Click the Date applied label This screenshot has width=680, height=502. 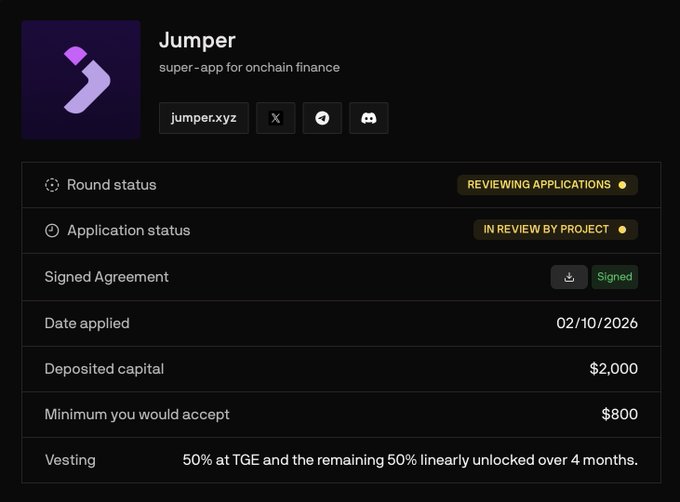(87, 323)
